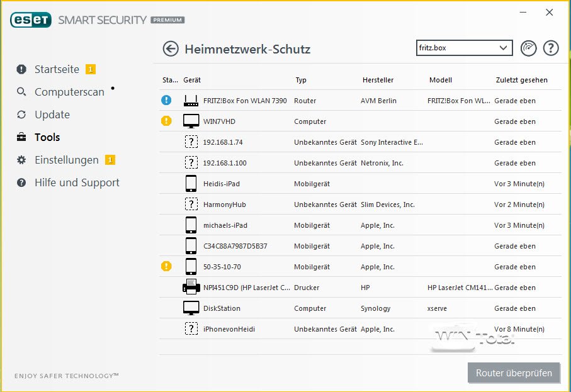Click unknown device icon for iPhonevonHeidi
Image resolution: width=571 pixels, height=392 pixels.
tap(191, 328)
